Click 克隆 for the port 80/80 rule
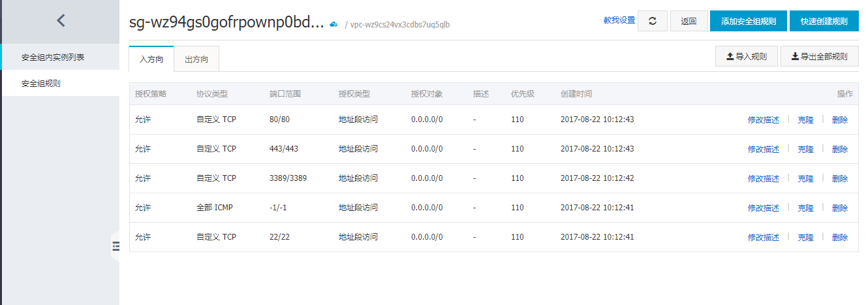 click(806, 120)
